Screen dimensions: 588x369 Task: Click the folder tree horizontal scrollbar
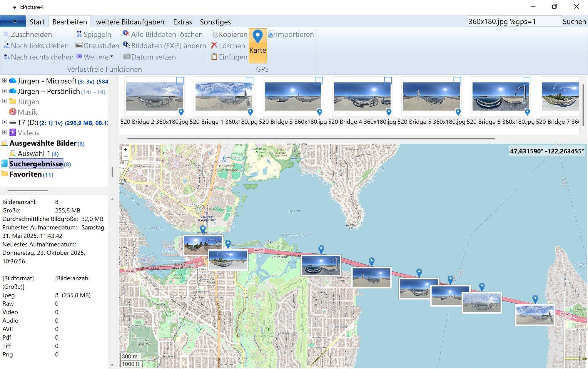point(28,190)
